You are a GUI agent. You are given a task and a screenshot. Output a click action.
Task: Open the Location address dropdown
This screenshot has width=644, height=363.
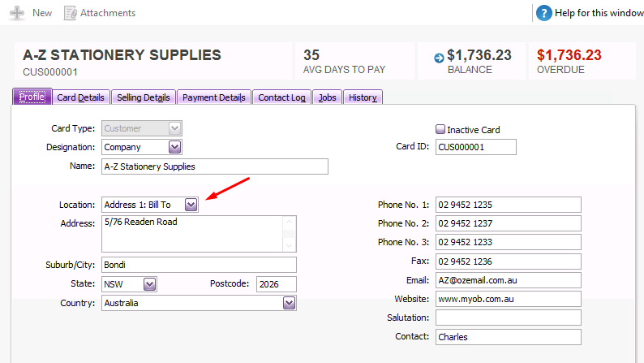[191, 205]
